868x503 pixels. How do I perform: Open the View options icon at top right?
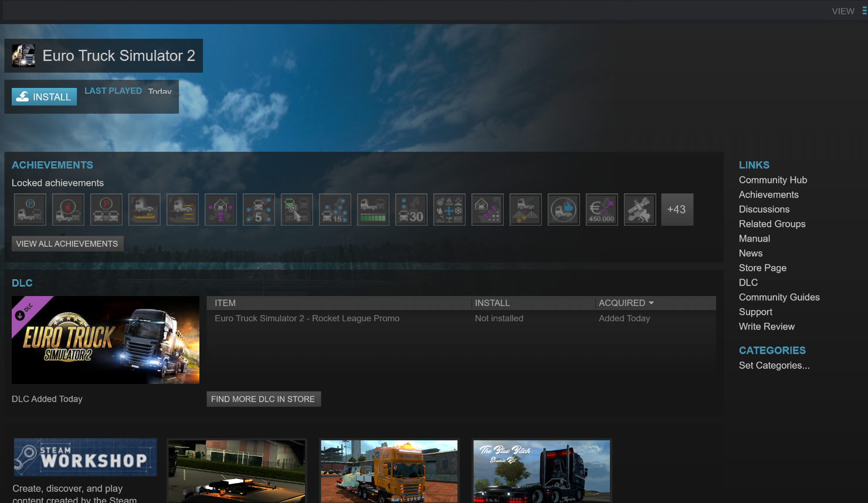(864, 11)
